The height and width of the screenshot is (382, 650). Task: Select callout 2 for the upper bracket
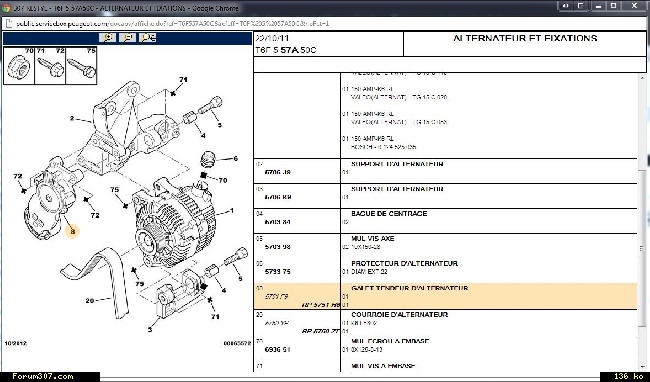[72, 118]
